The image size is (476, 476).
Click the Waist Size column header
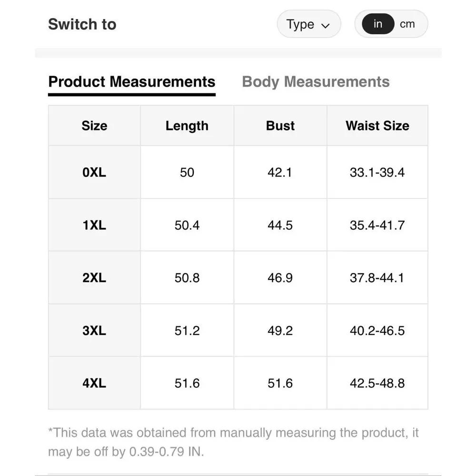point(377,126)
